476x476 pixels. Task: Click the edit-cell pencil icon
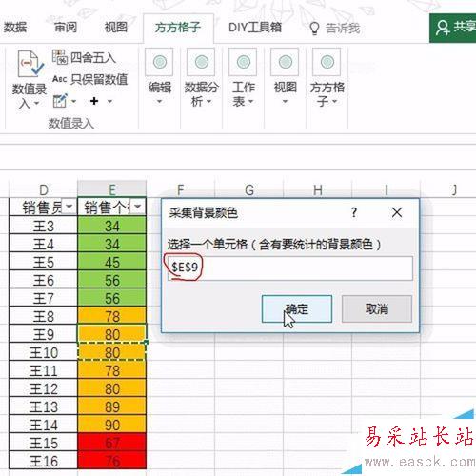60,101
